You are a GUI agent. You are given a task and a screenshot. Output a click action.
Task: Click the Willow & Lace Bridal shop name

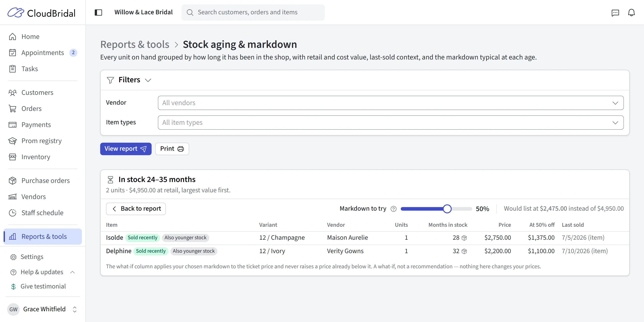(144, 12)
